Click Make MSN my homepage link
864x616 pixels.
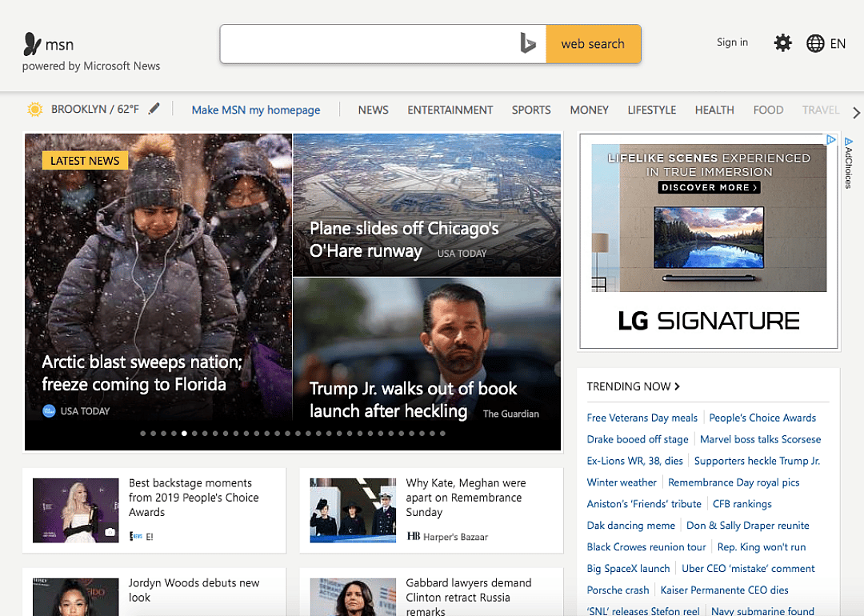[x=256, y=110]
